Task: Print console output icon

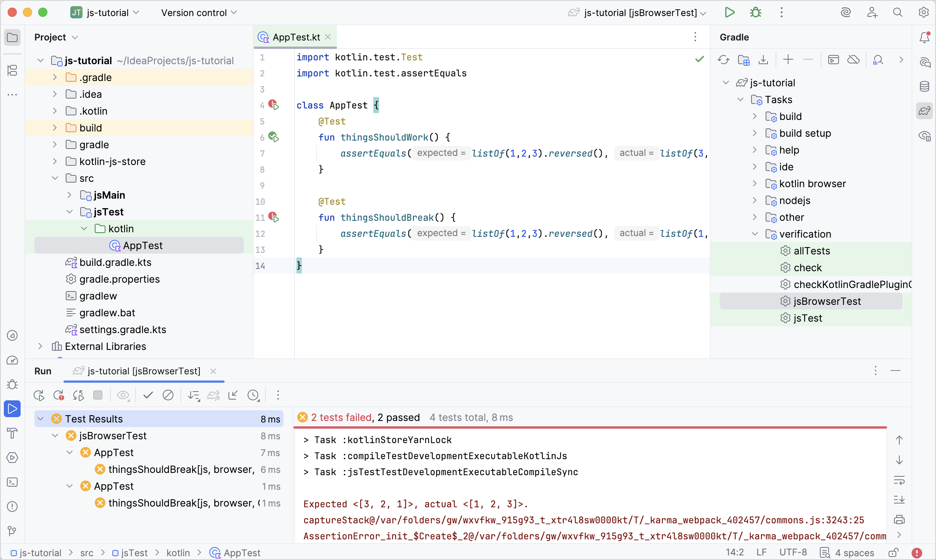Action: coord(899,520)
